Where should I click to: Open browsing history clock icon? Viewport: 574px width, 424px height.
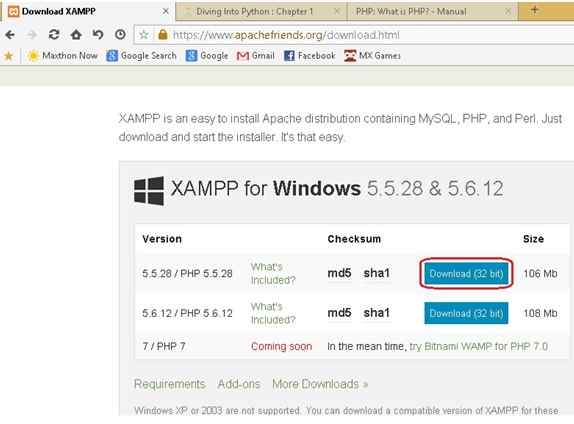(120, 35)
